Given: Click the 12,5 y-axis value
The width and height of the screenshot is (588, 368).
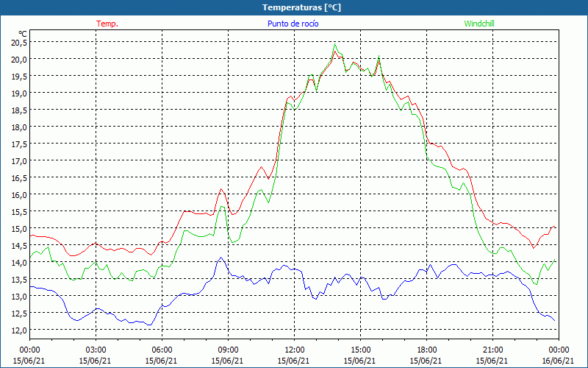Looking at the screenshot, I should pyautogui.click(x=19, y=314).
